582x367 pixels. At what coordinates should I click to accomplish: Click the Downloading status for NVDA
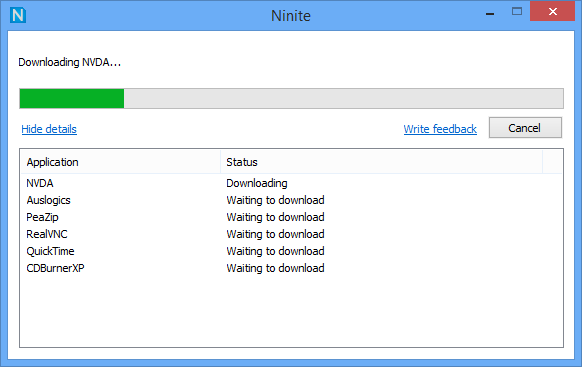point(257,183)
